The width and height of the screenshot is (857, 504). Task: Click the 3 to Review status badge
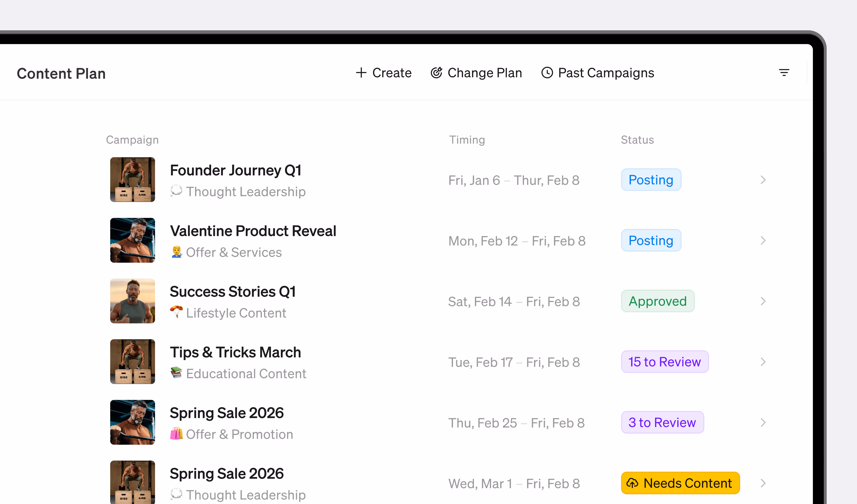pyautogui.click(x=662, y=423)
